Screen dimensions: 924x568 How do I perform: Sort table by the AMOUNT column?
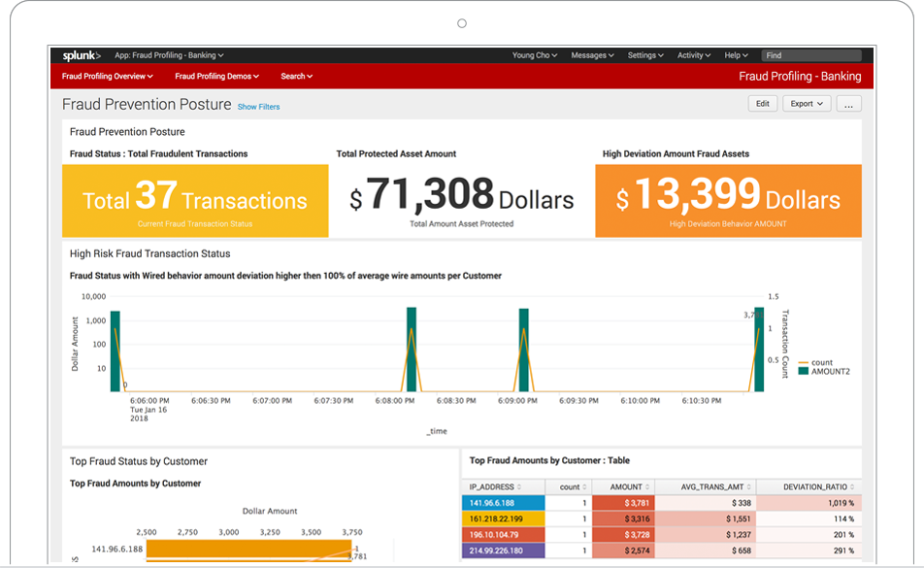click(x=625, y=486)
